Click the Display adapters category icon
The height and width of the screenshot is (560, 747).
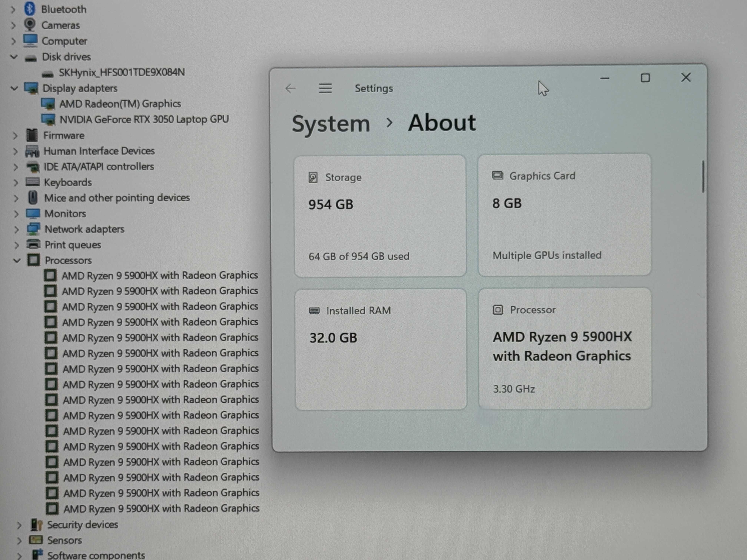coord(31,89)
